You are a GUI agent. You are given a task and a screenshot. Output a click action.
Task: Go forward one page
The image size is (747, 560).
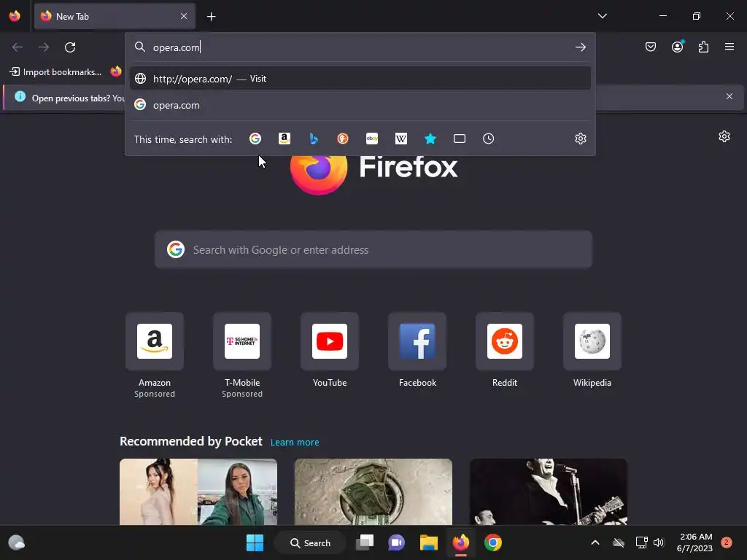click(44, 47)
